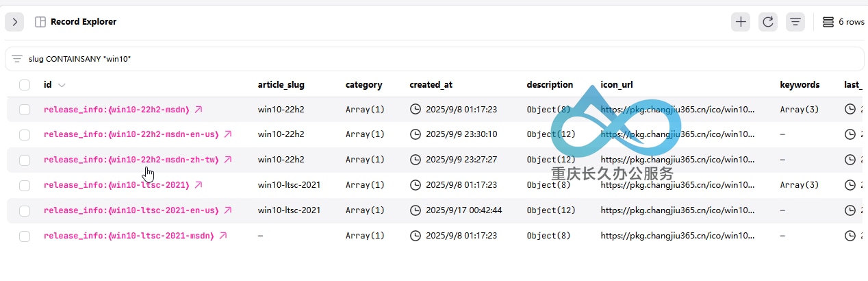Click the last column clock icon in win10-22h2-msdn row
868x281 pixels.
pyautogui.click(x=850, y=110)
